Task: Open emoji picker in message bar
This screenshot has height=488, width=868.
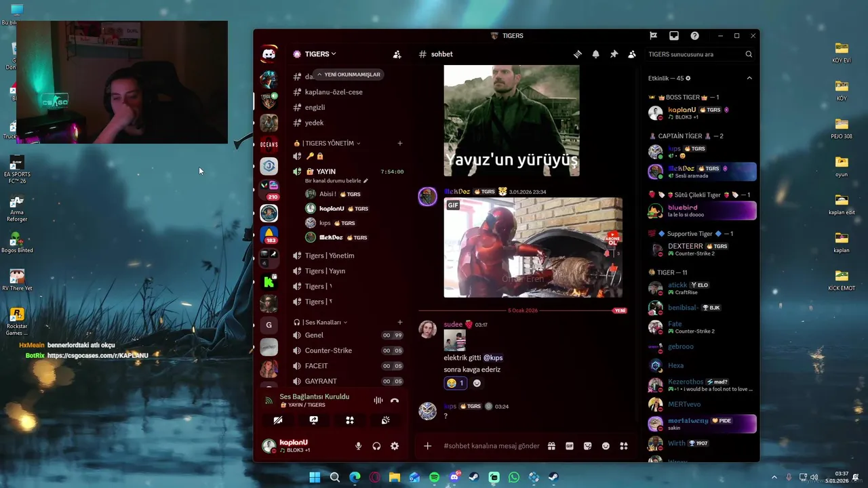Action: click(606, 446)
